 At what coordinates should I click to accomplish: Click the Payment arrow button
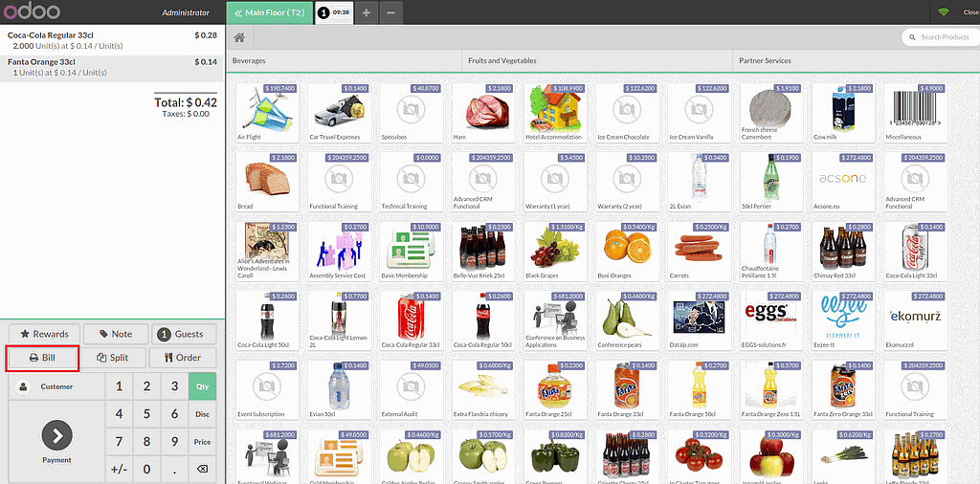[56, 436]
